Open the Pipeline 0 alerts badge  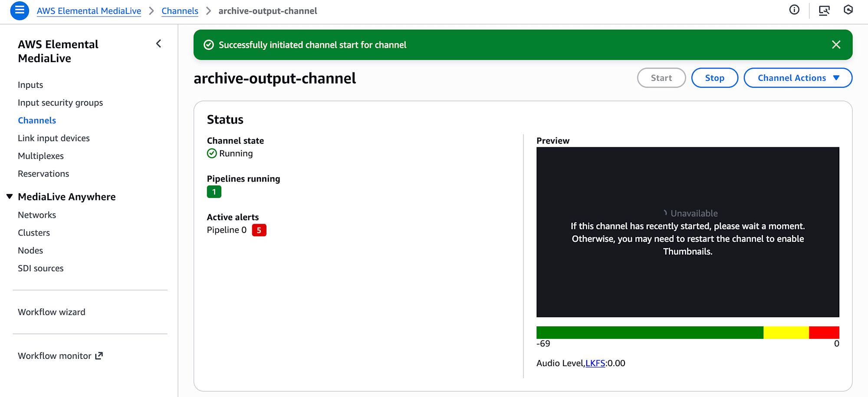[x=259, y=230]
